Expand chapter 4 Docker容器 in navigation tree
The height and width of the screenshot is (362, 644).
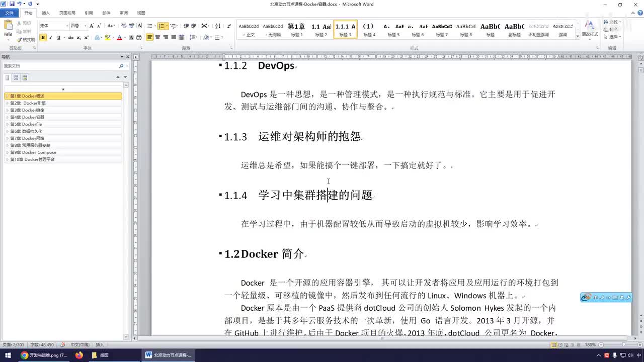[7, 117]
